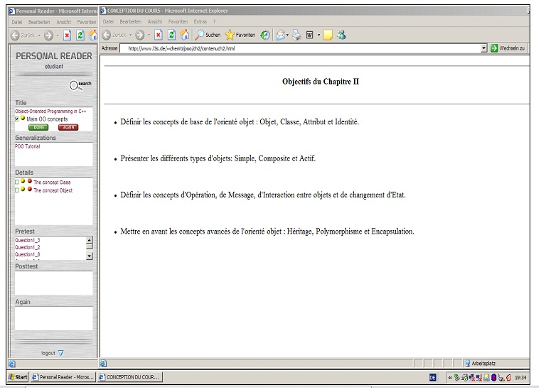Click the yellow Discuss note icon
The width and height of the screenshot is (541, 392).
point(328,36)
